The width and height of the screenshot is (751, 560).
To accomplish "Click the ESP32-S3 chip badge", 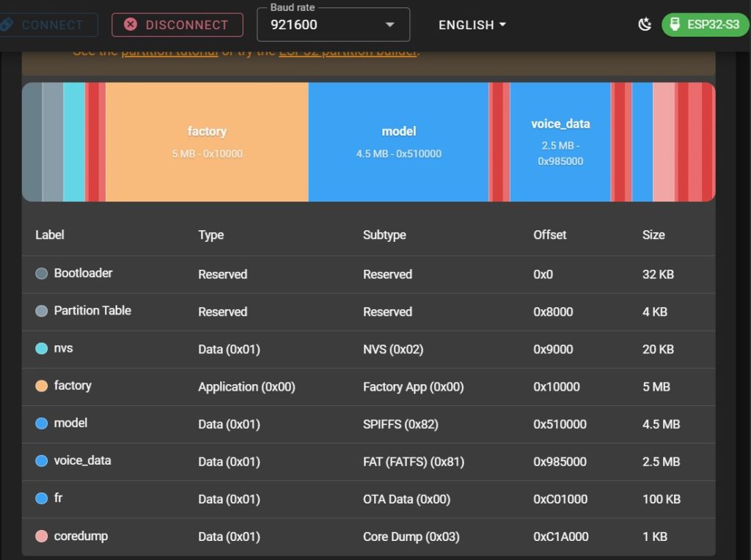I will (x=705, y=25).
